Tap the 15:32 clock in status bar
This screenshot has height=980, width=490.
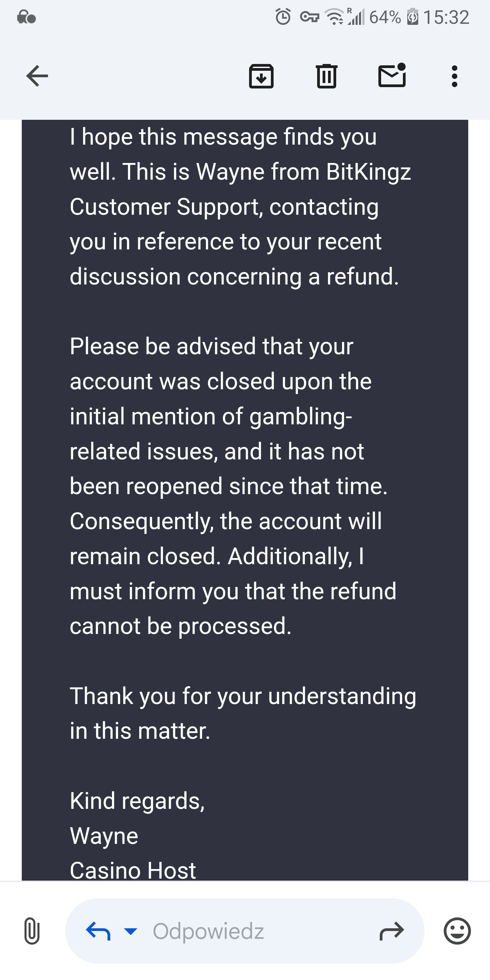(446, 17)
